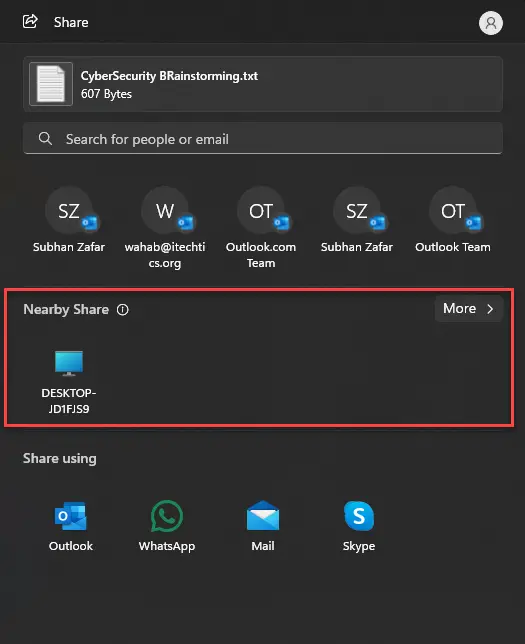Open the Nearby Share info icon

(x=122, y=310)
